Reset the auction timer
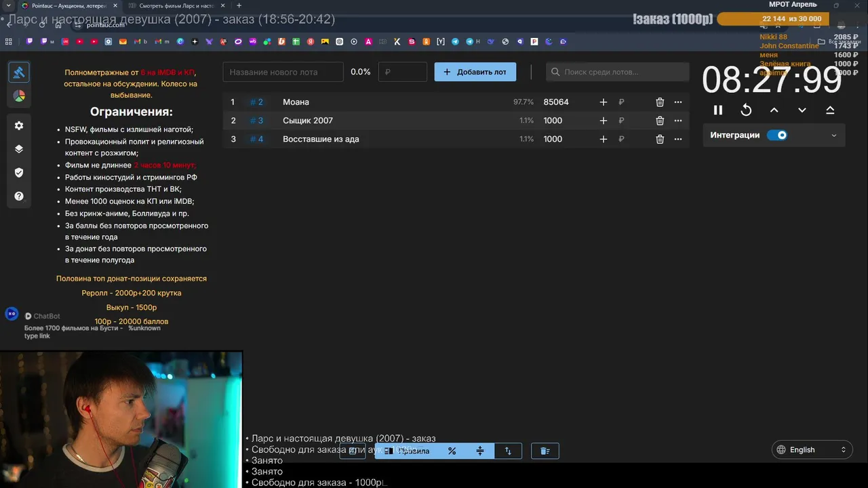Screen dimensions: 868x488 tap(746, 110)
